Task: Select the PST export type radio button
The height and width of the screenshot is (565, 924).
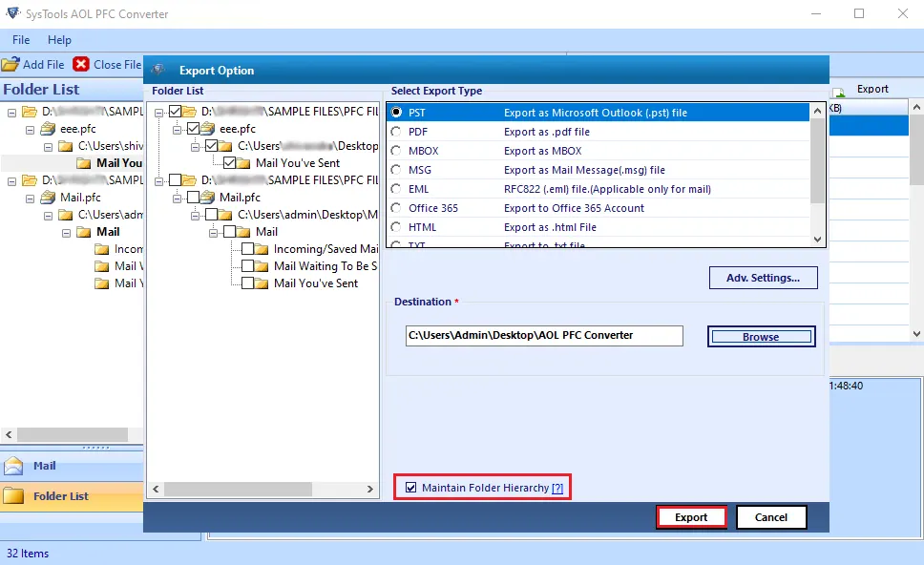Action: click(x=396, y=112)
